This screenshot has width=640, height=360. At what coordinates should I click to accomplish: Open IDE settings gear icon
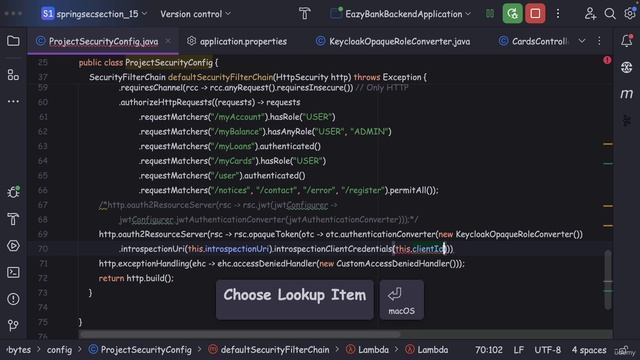(x=630, y=13)
